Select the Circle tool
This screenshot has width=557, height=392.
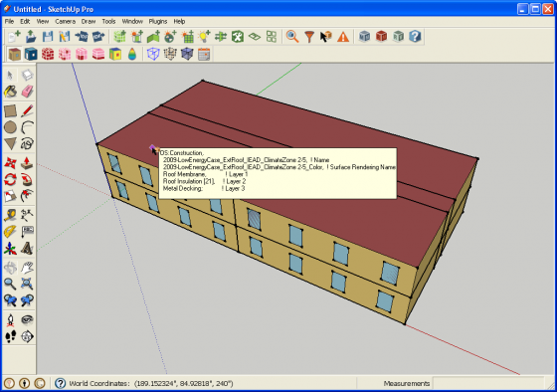click(x=10, y=127)
